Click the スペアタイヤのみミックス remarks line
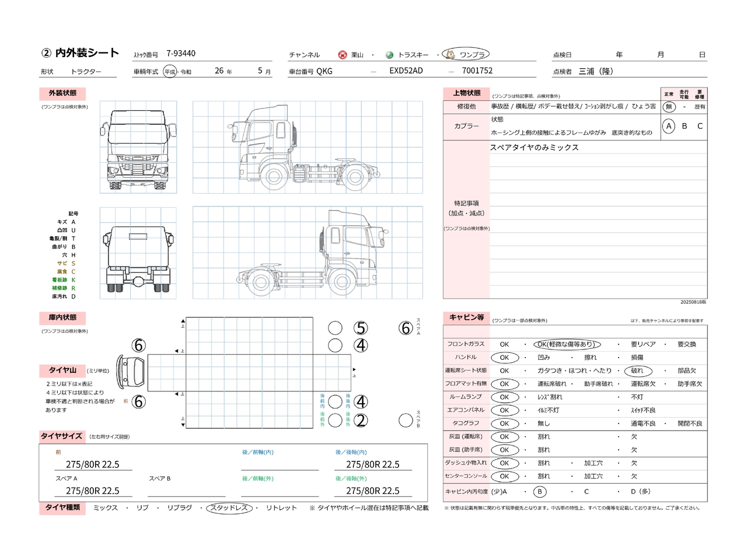Image resolution: width=747 pixels, height=560 pixels. pyautogui.click(x=534, y=148)
